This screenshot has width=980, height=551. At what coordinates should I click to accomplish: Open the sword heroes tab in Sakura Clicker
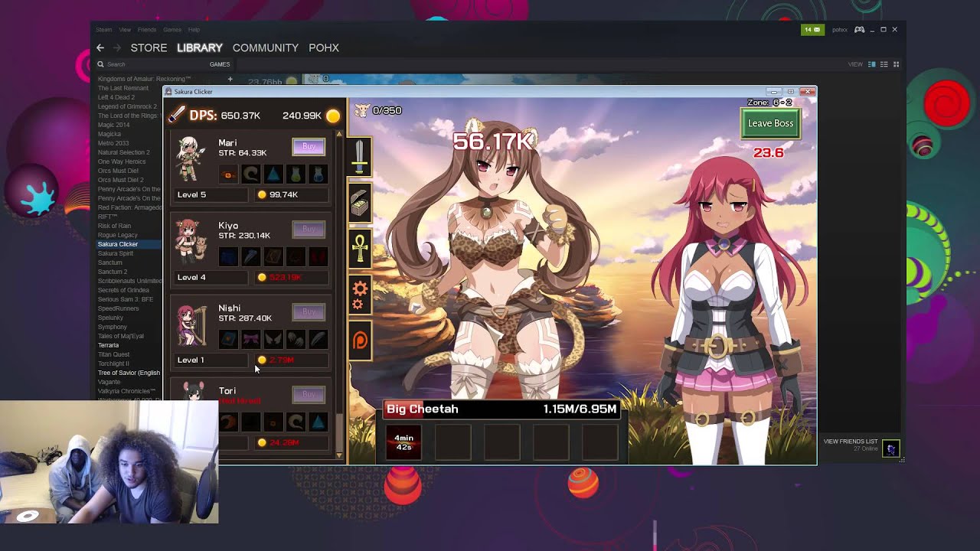click(x=360, y=158)
